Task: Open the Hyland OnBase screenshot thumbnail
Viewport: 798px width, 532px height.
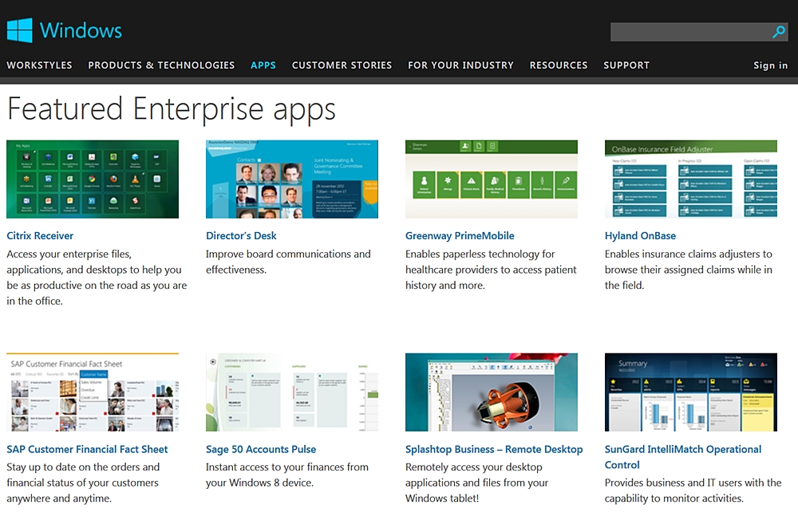Action: pyautogui.click(x=690, y=179)
